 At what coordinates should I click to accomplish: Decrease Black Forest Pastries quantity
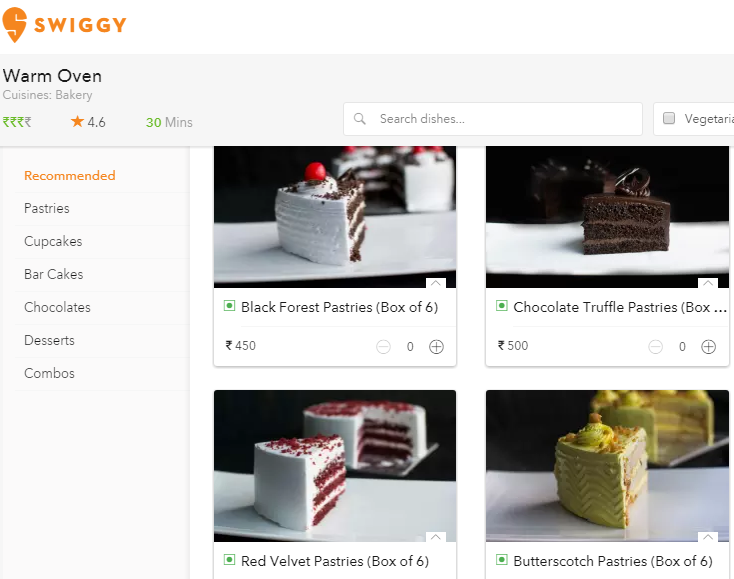point(383,347)
